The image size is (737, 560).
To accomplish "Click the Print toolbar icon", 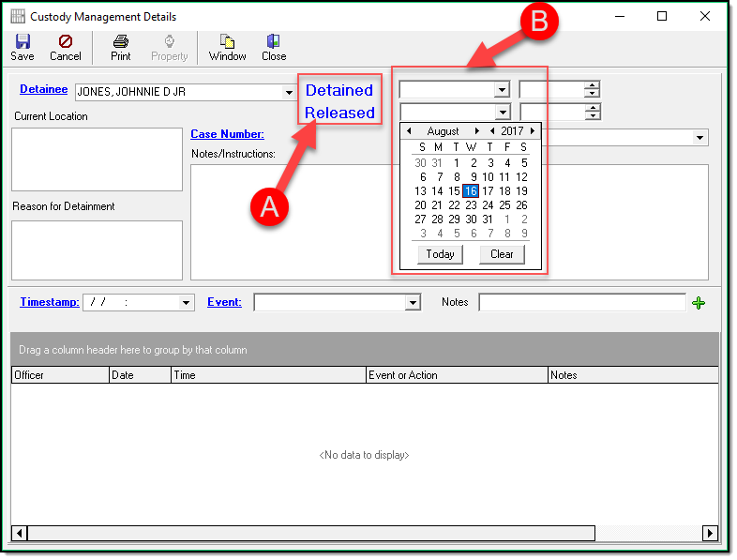I will pyautogui.click(x=120, y=47).
